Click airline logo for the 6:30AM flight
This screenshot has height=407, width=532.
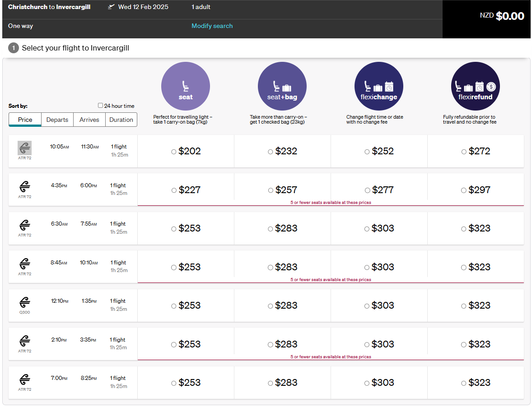click(x=24, y=225)
